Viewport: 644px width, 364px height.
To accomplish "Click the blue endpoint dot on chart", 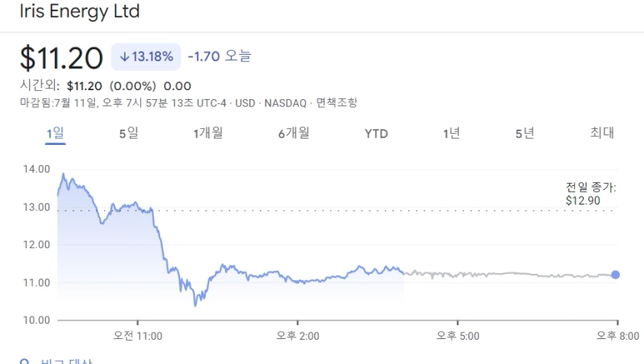I will [x=616, y=275].
